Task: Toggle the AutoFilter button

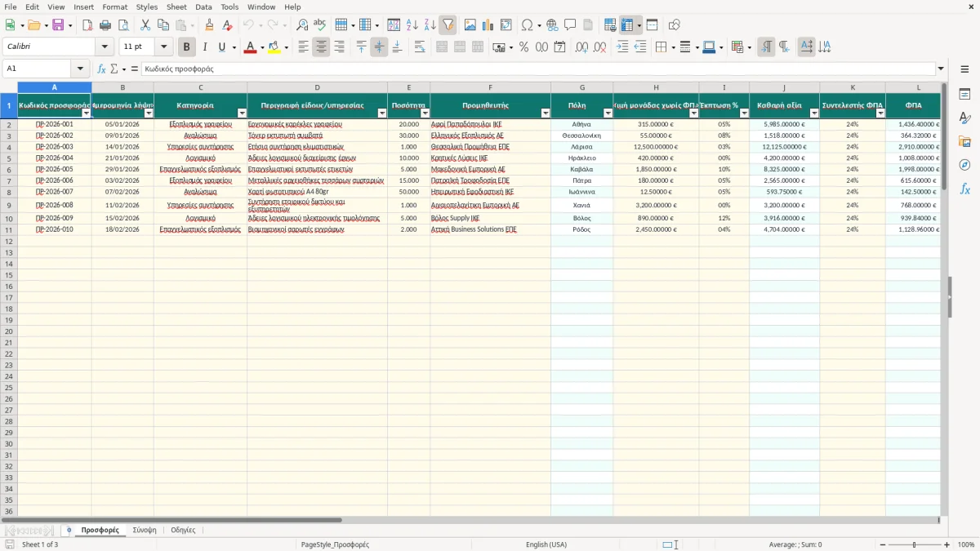Action: (448, 25)
